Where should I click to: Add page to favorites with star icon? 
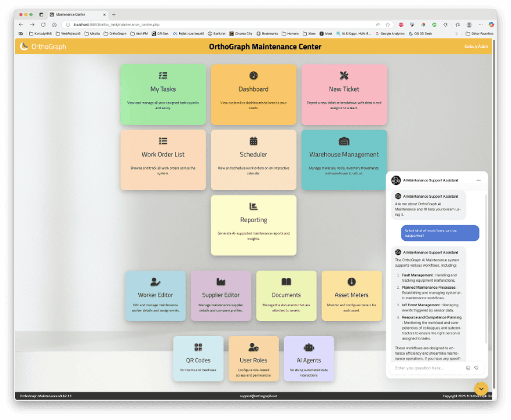pos(388,24)
